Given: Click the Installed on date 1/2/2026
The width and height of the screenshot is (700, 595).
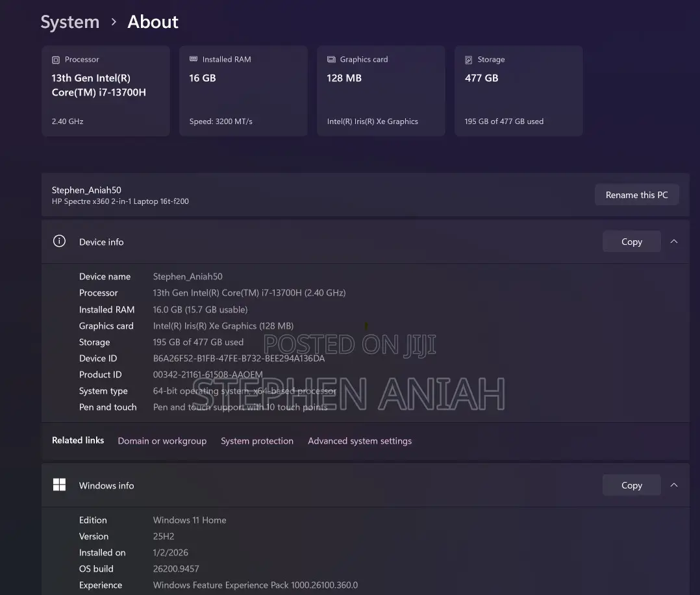Looking at the screenshot, I should click(171, 553).
